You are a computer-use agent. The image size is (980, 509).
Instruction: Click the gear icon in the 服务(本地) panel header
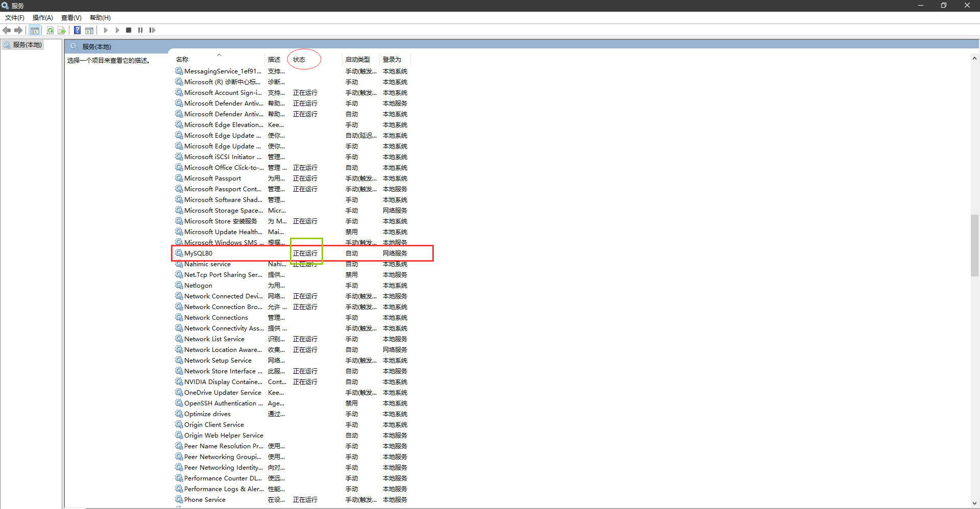tap(74, 46)
